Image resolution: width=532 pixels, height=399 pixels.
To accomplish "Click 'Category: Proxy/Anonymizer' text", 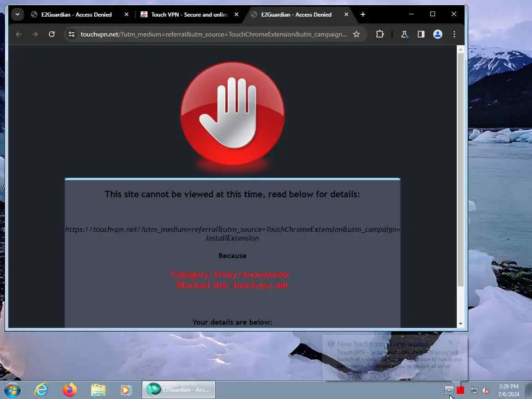I will click(230, 274).
